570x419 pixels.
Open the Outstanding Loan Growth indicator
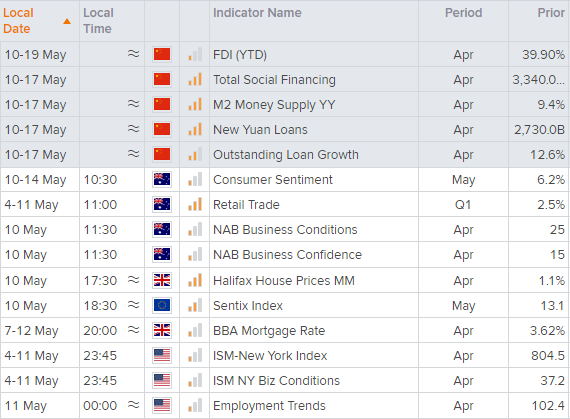point(286,155)
